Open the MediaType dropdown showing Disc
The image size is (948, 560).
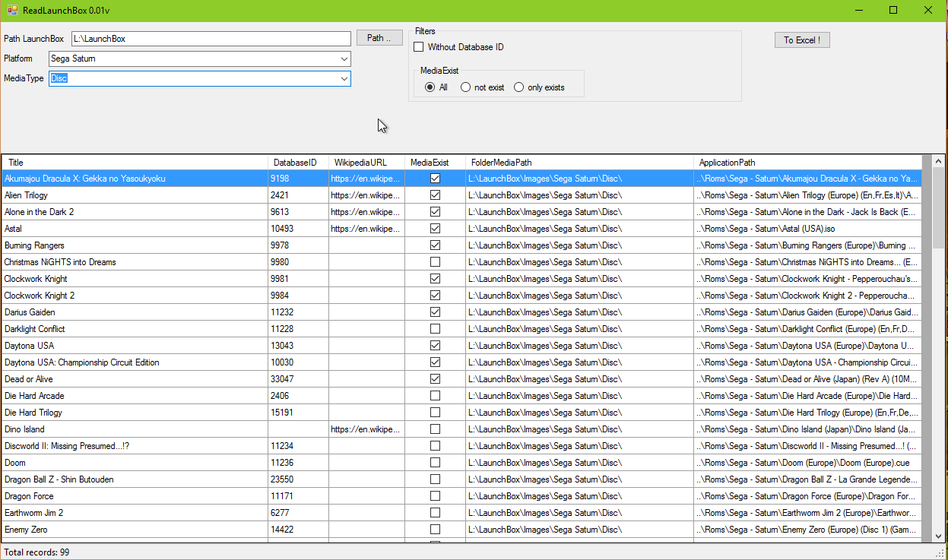[200, 78]
